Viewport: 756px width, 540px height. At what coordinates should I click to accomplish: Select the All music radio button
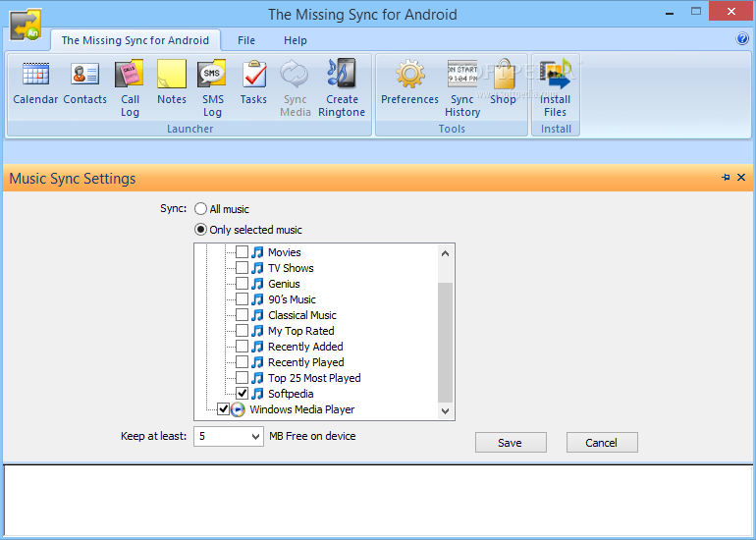(200, 209)
